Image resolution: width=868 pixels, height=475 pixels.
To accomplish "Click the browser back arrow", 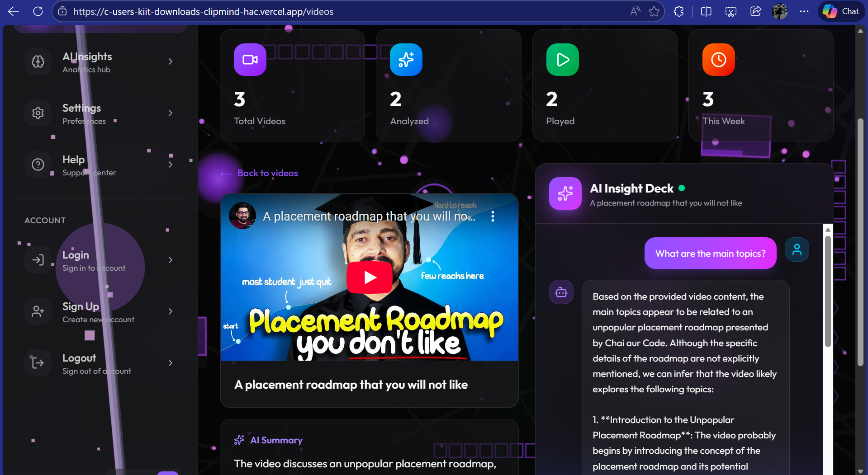I will (14, 11).
